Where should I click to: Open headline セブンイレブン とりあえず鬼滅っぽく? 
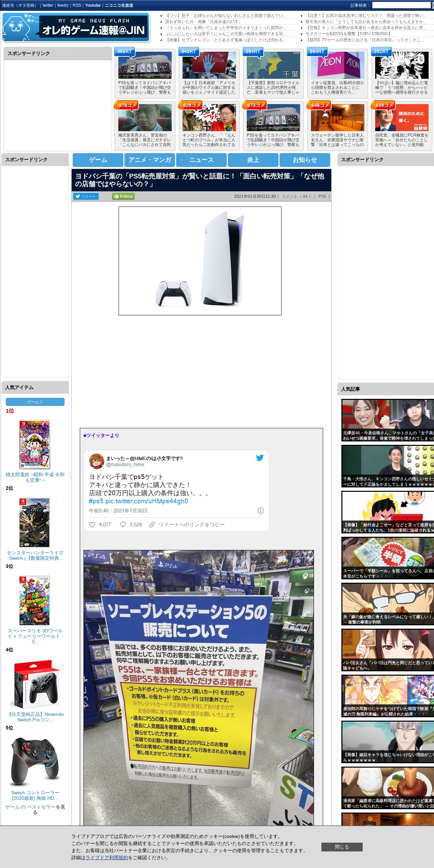[226, 40]
